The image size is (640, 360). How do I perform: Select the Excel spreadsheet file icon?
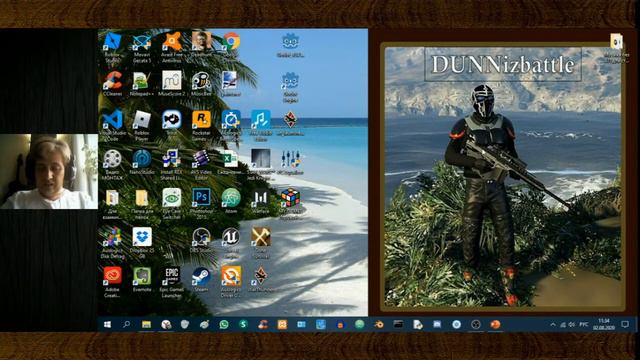[231, 162]
